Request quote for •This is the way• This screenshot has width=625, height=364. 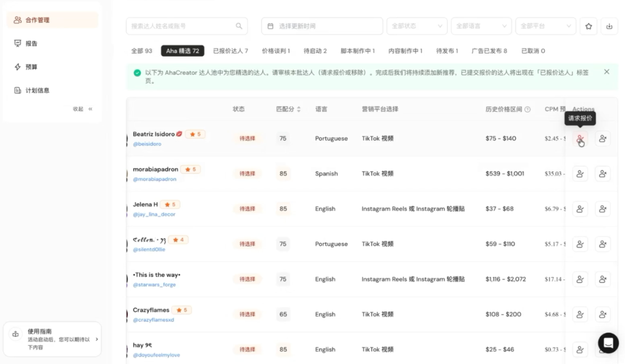click(x=580, y=279)
